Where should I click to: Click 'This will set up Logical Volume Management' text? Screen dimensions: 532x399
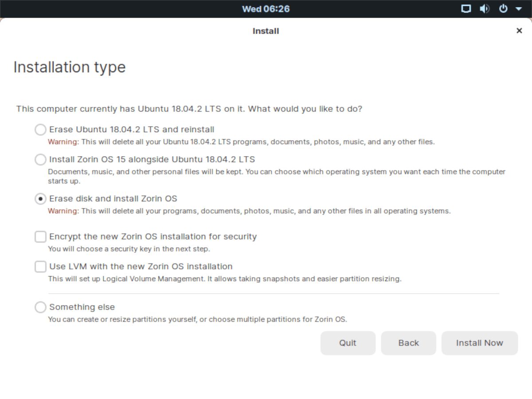[x=225, y=279]
